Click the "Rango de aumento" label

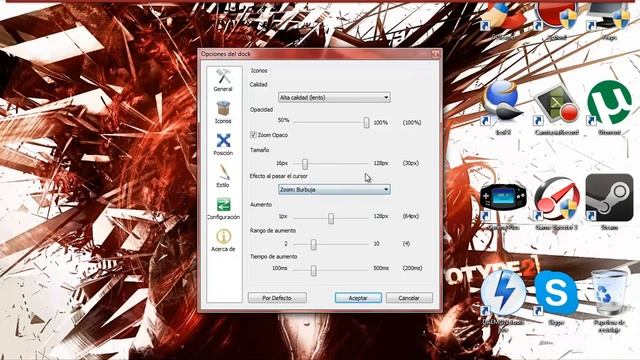(x=273, y=231)
